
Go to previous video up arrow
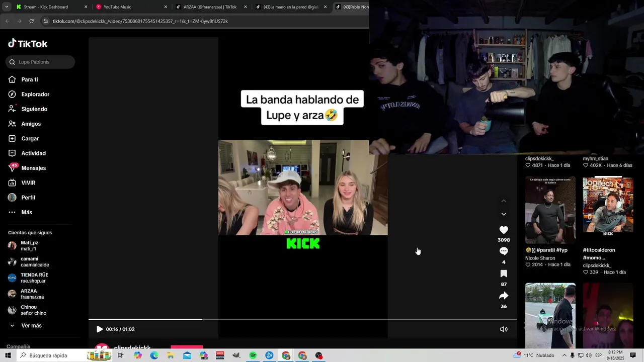click(x=504, y=201)
